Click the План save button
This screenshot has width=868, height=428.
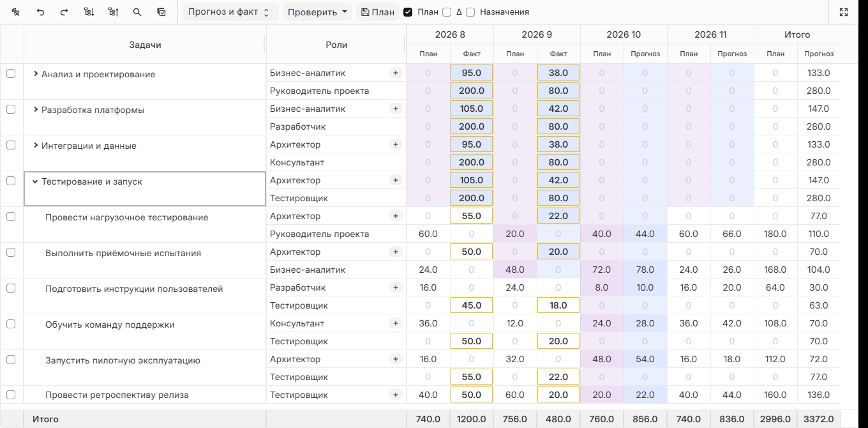pos(377,12)
